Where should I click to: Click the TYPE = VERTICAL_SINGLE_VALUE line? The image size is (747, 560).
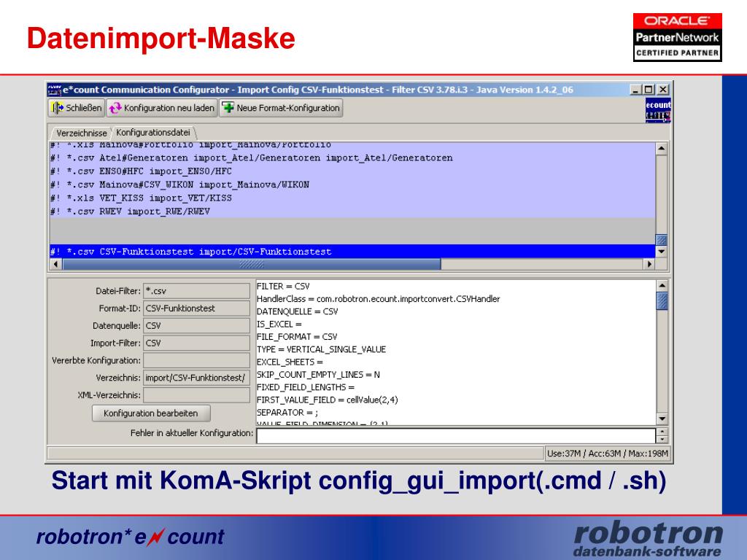tap(321, 349)
